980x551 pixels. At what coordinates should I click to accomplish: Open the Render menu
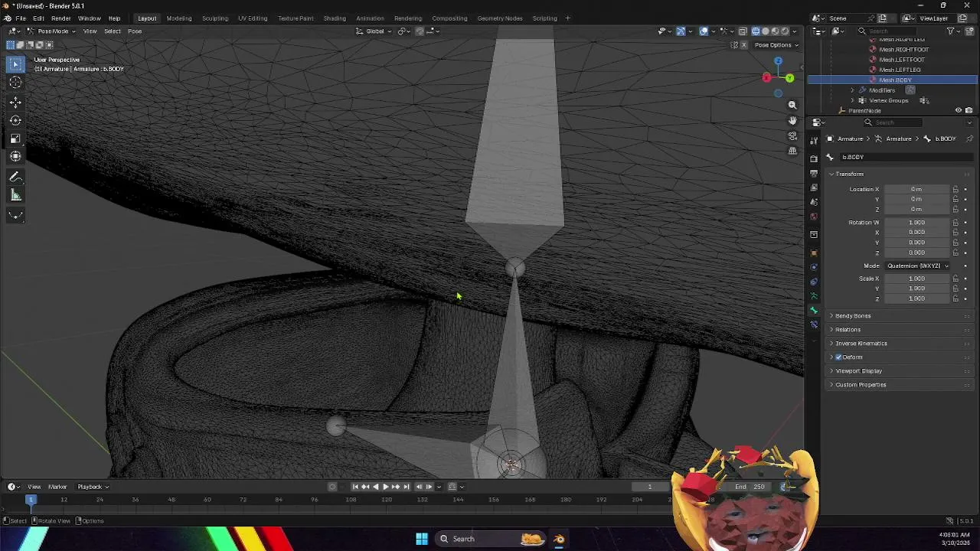tap(60, 18)
